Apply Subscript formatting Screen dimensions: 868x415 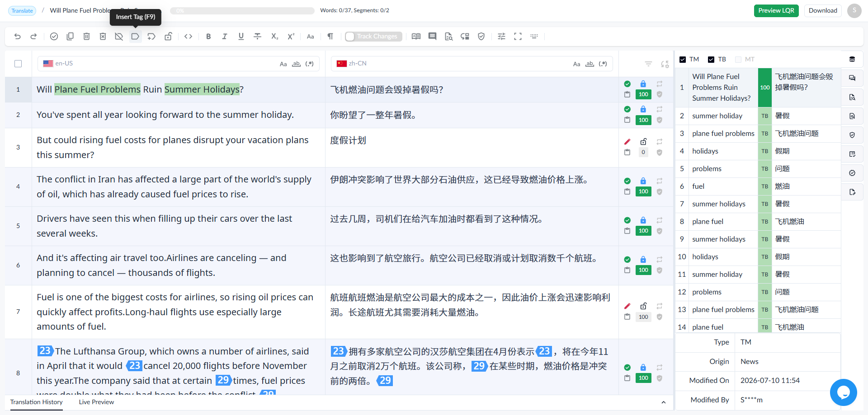pos(274,37)
